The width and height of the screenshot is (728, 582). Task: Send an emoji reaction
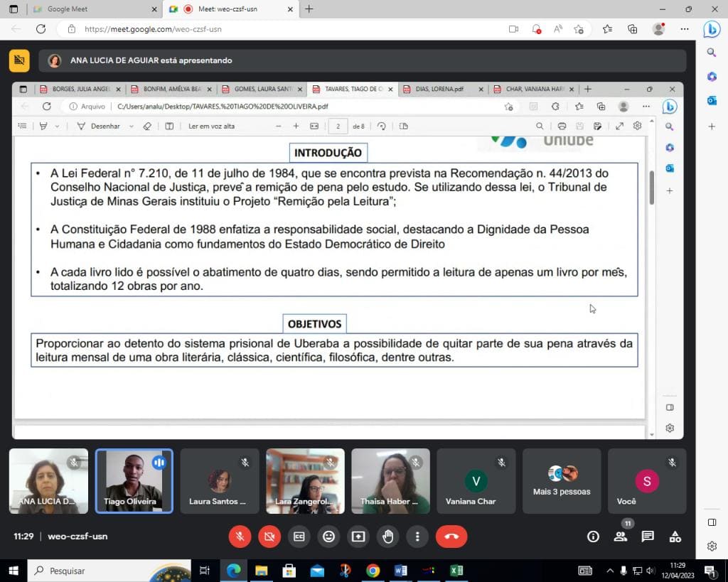pos(328,537)
